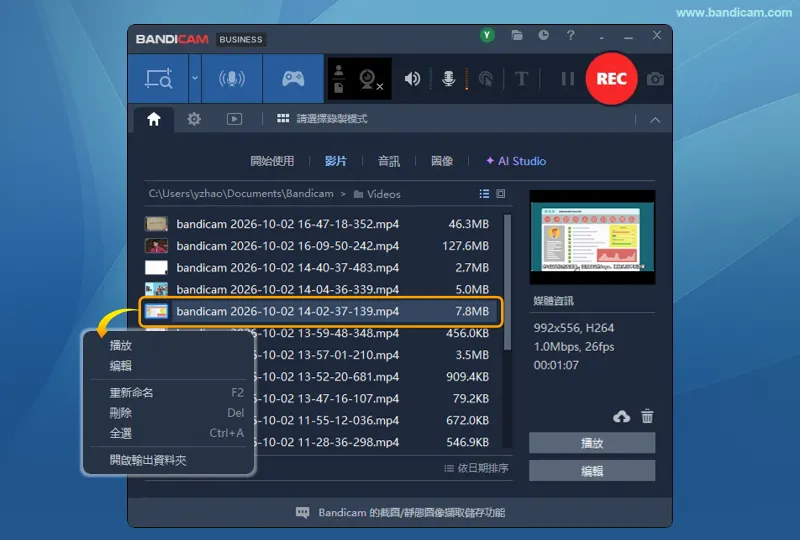Toggle mouse click effect icon
800x540 pixels.
pos(486,79)
